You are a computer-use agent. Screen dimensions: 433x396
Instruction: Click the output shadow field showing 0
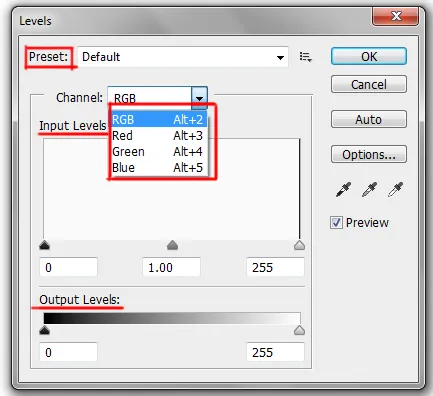click(x=68, y=352)
